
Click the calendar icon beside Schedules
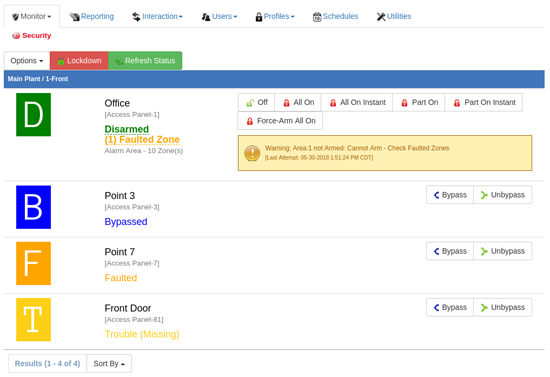click(317, 17)
